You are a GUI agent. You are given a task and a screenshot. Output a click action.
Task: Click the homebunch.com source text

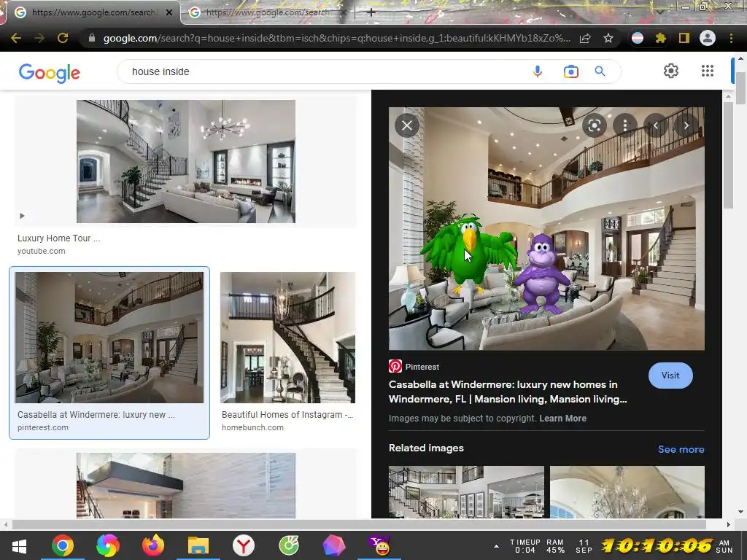tap(252, 427)
